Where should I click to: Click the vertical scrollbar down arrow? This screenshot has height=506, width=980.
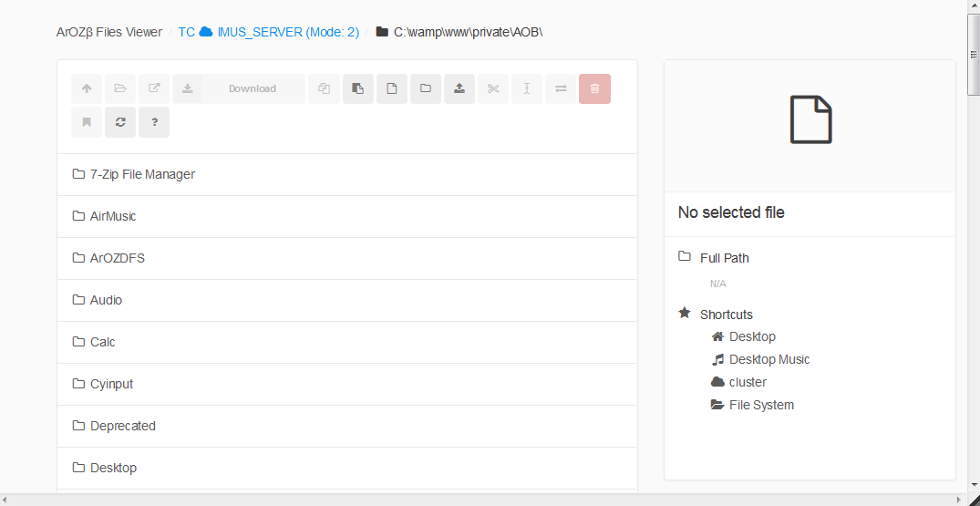(x=973, y=485)
